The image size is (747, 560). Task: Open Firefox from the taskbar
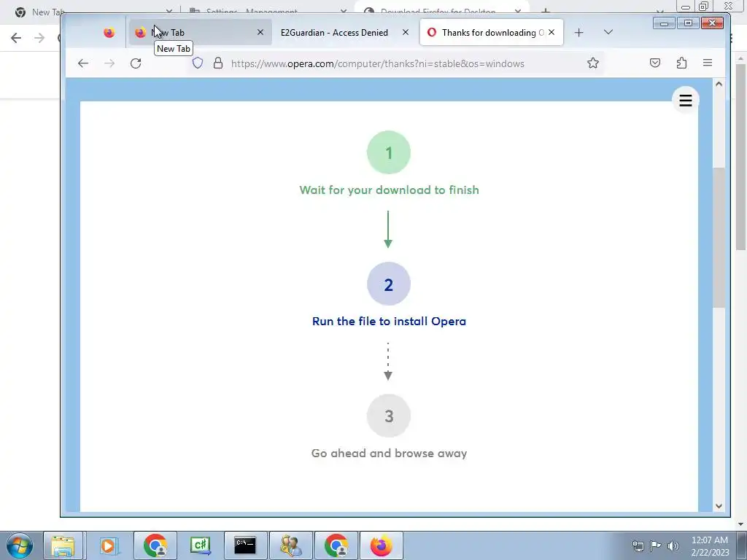(x=381, y=545)
